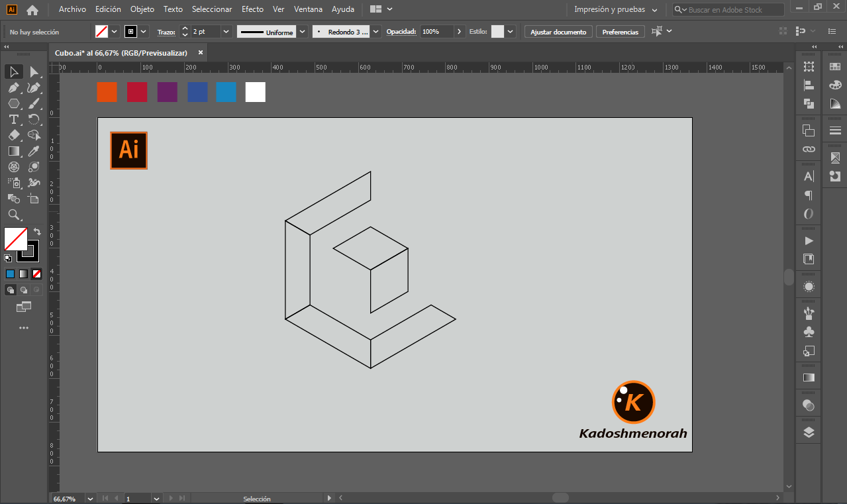This screenshot has width=847, height=504.
Task: Open fill color dropdown in control bar
Action: coord(115,32)
